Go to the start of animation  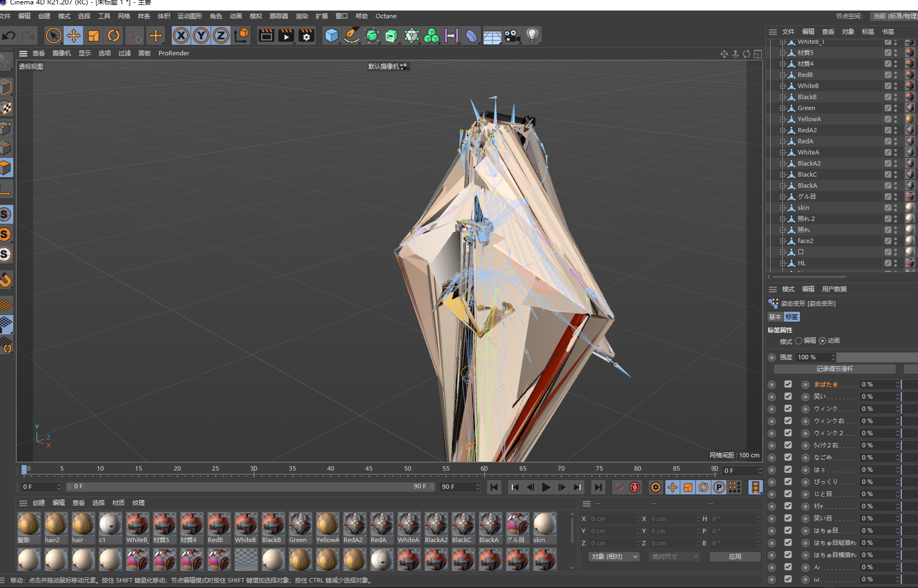coord(494,487)
